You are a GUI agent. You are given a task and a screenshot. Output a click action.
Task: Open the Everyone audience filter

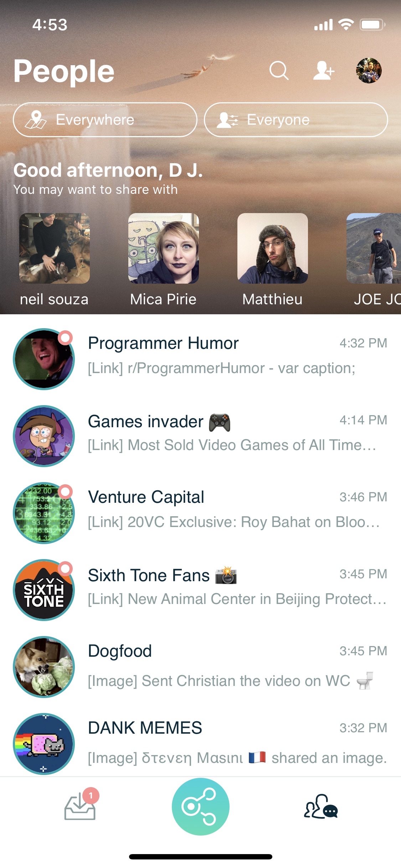pos(295,120)
